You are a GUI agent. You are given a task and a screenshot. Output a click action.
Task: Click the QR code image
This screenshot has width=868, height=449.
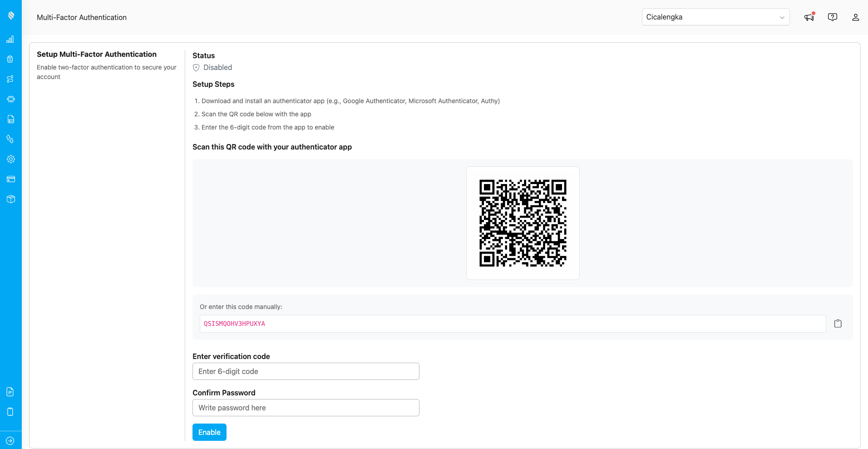click(x=523, y=223)
